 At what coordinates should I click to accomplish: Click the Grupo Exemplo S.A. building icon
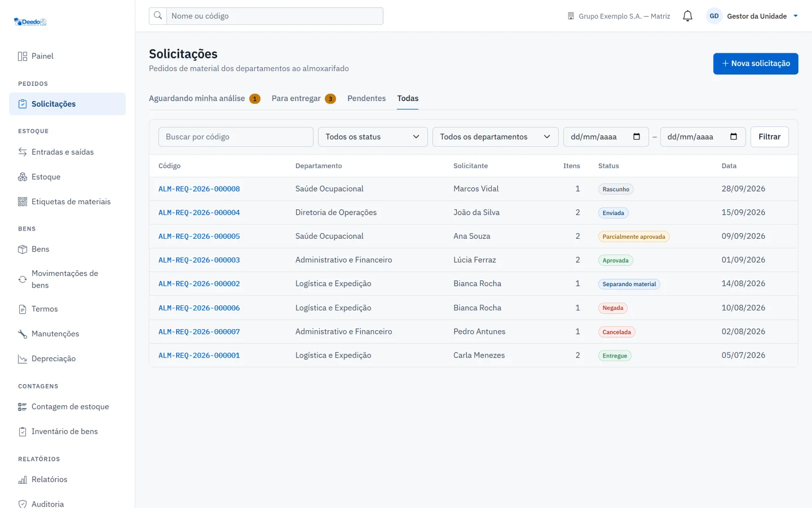click(x=571, y=16)
